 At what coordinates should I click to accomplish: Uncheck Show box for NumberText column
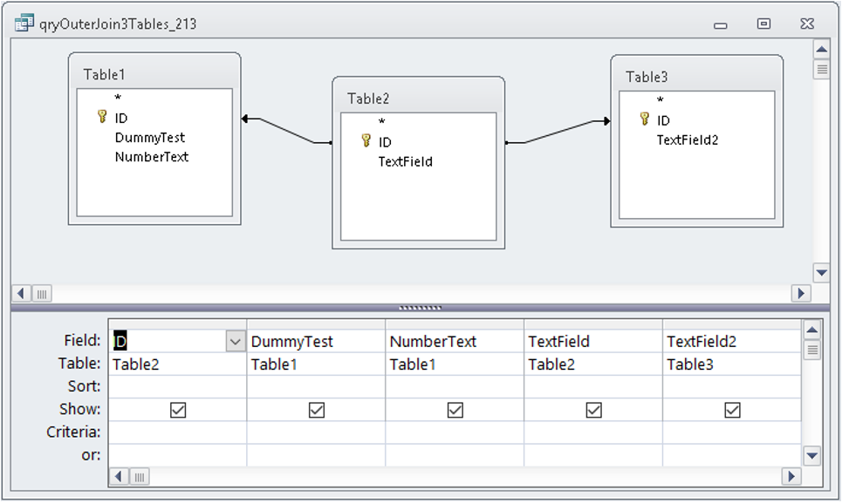click(x=455, y=410)
